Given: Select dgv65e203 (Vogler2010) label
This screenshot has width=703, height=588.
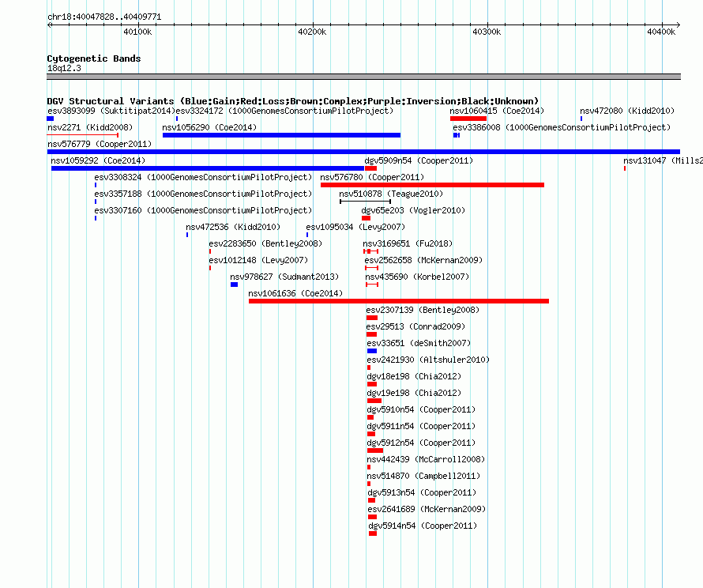Looking at the screenshot, I should coord(413,210).
